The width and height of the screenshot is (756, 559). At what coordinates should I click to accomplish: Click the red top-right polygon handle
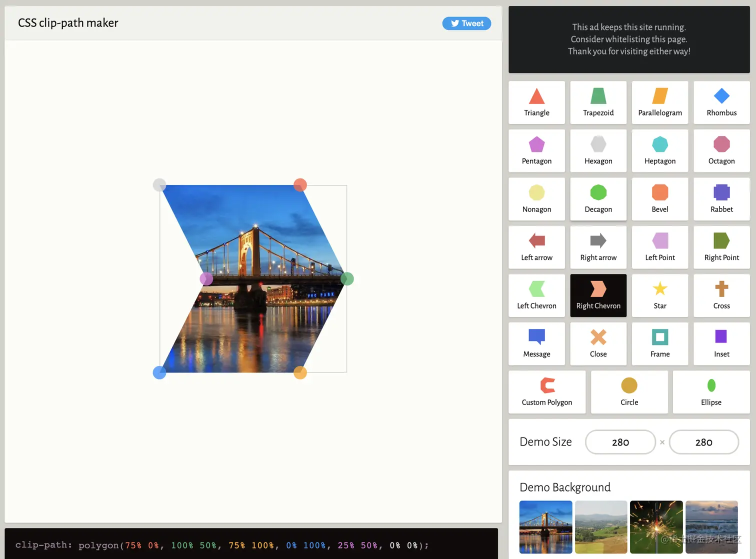tap(300, 185)
